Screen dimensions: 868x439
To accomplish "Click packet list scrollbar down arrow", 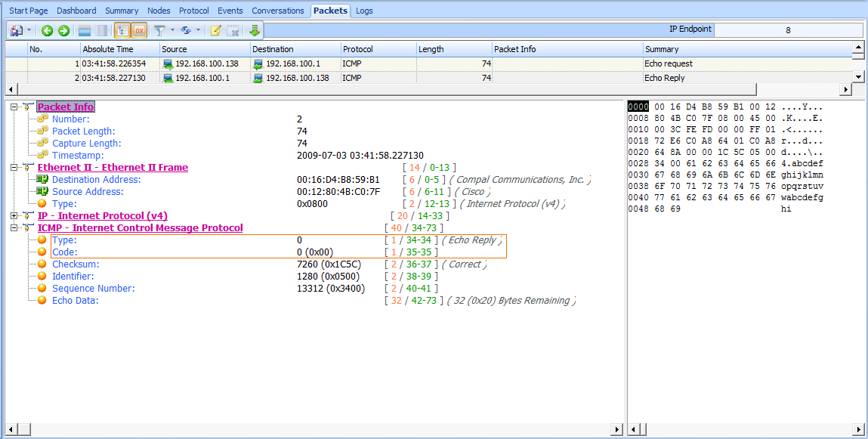I will coord(858,77).
